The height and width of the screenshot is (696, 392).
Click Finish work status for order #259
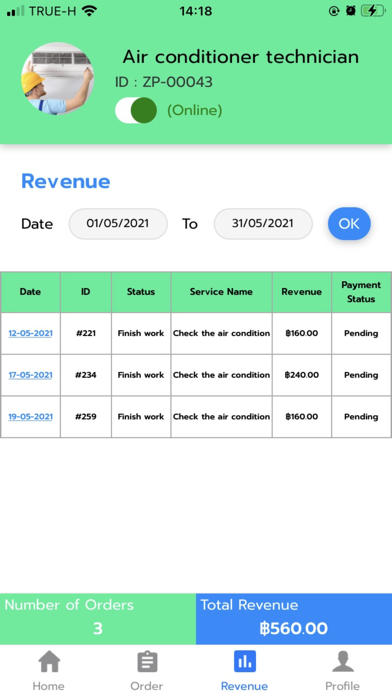141,417
